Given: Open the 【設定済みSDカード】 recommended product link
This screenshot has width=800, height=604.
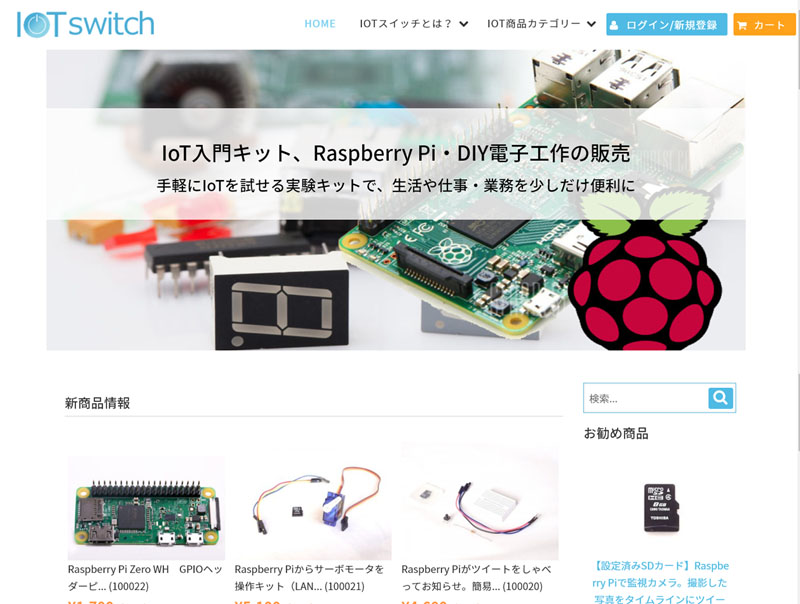Looking at the screenshot, I should (x=660, y=582).
